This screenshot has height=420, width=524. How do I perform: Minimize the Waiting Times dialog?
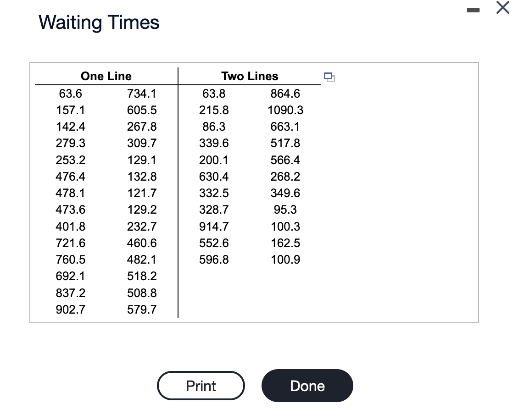[473, 11]
